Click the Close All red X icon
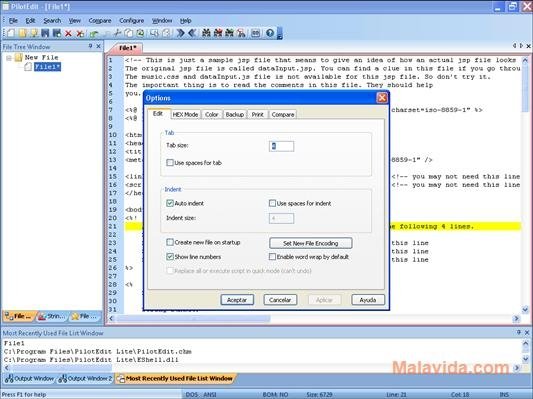This screenshot has width=533, height=399. (80, 33)
